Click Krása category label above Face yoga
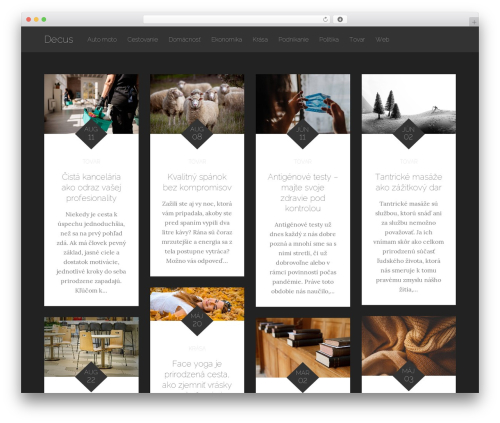This screenshot has width=500, height=423. [x=197, y=349]
